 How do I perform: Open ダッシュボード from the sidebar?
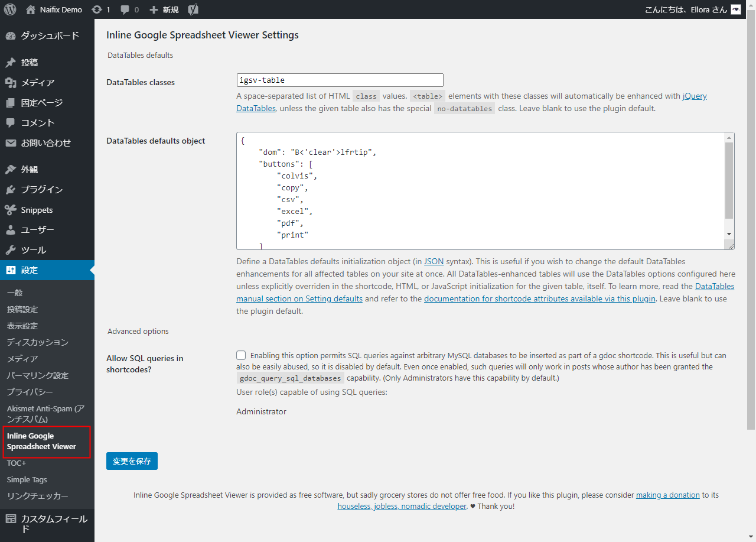[47, 35]
